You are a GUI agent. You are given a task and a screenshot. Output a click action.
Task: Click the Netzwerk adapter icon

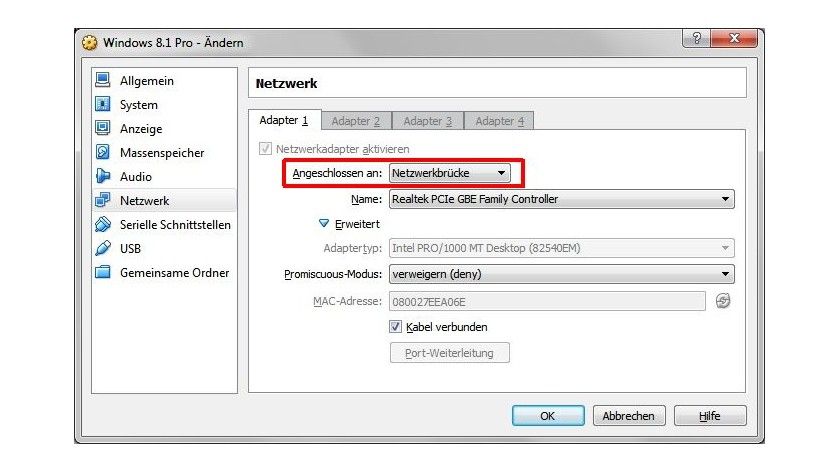102,200
